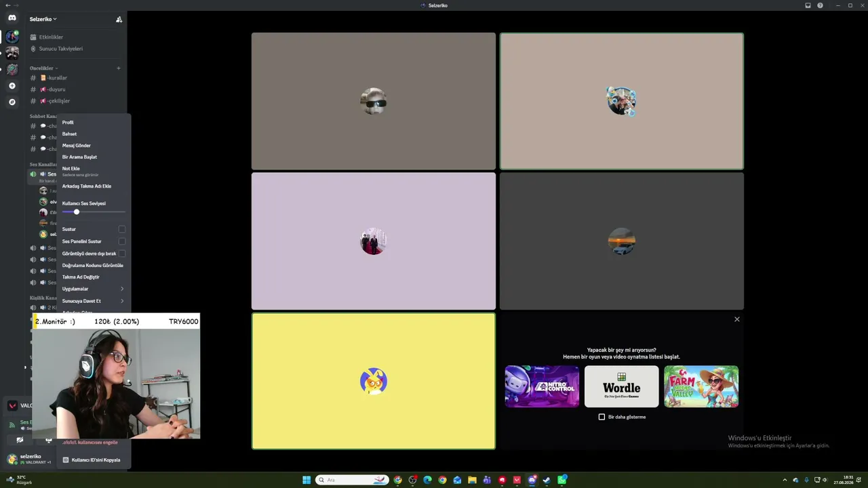Open the explore servers compass icon

[12, 102]
